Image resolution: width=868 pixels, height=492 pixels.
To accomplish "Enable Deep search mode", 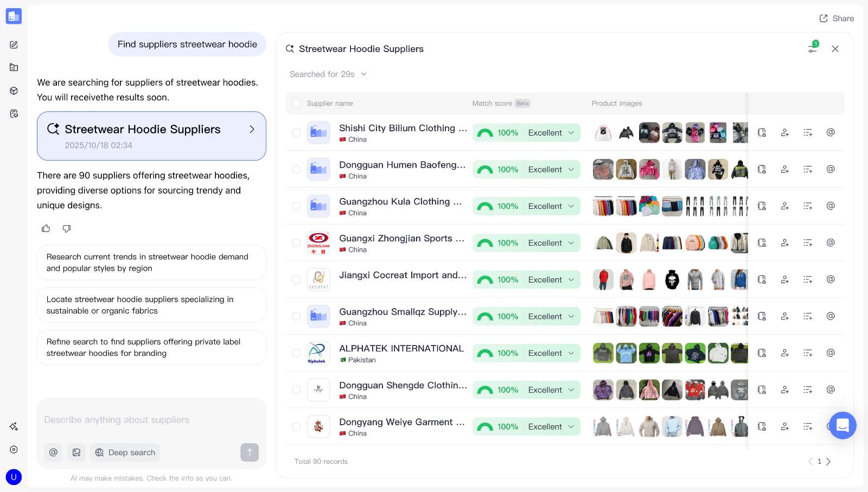I will 125,452.
